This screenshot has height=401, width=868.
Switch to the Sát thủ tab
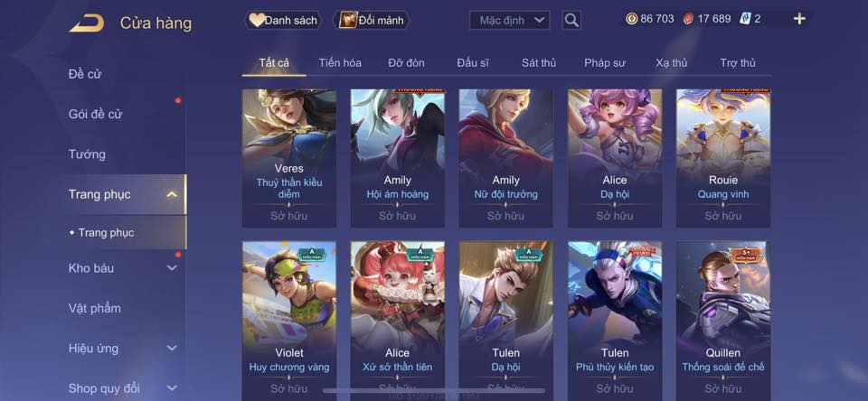point(539,63)
